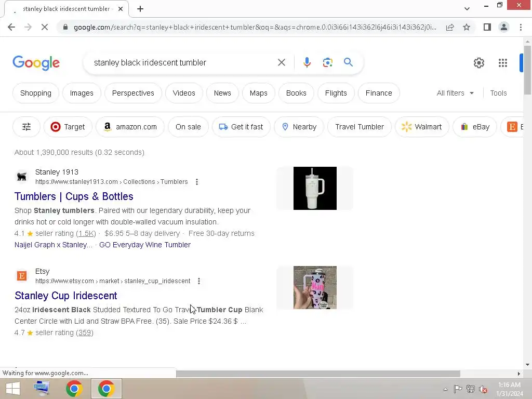Toggle the On sale filter
Screen dimensions: 532x399
[188, 127]
